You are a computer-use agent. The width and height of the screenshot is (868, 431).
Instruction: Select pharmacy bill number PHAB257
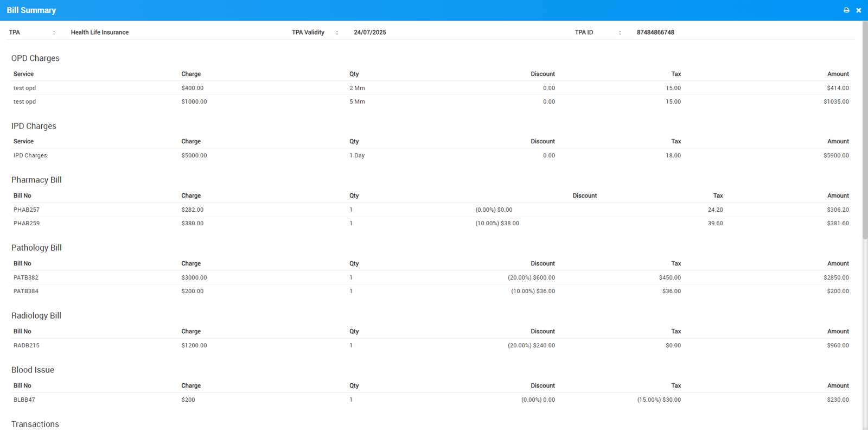point(27,210)
